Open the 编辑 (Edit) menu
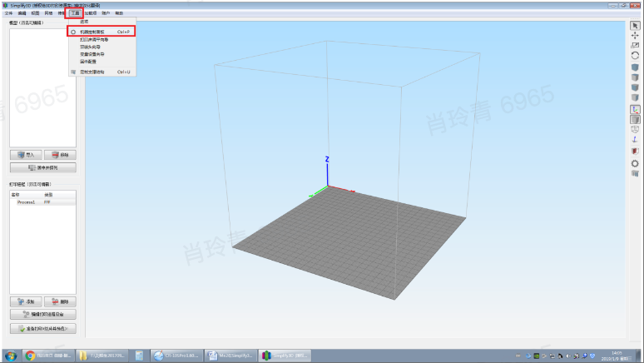Image resolution: width=644 pixels, height=363 pixels. [21, 13]
